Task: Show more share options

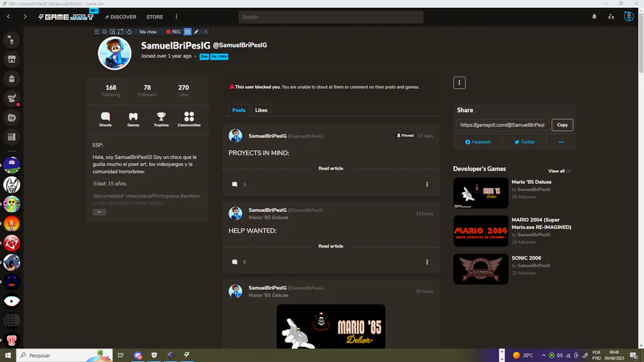Action: 561,142
